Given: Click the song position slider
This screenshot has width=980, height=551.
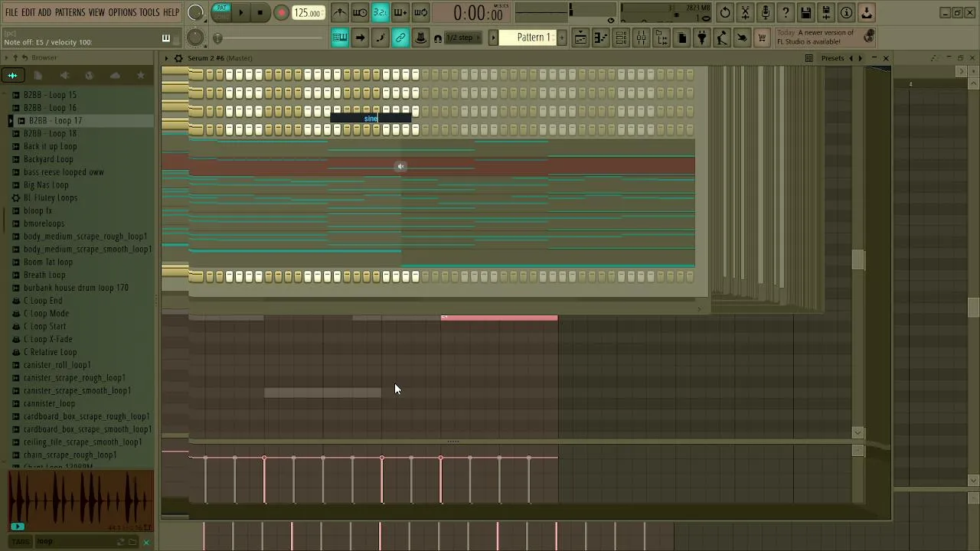Looking at the screenshot, I should tap(271, 38).
